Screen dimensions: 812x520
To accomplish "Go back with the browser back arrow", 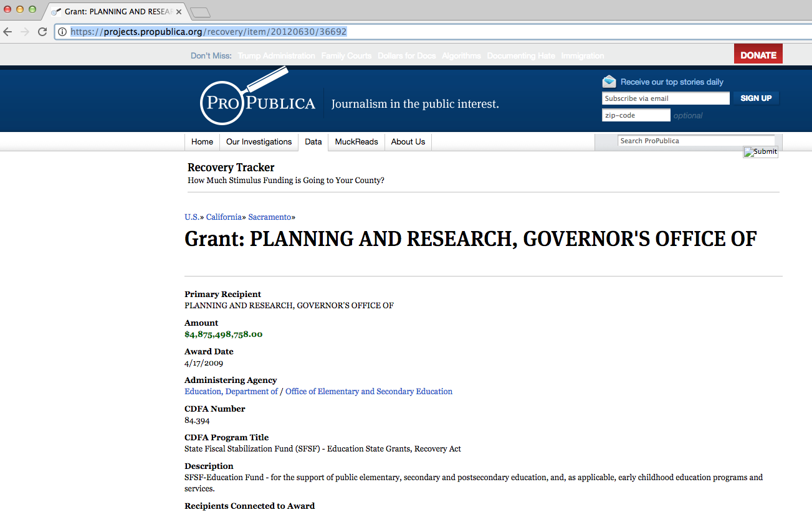I will tap(8, 32).
